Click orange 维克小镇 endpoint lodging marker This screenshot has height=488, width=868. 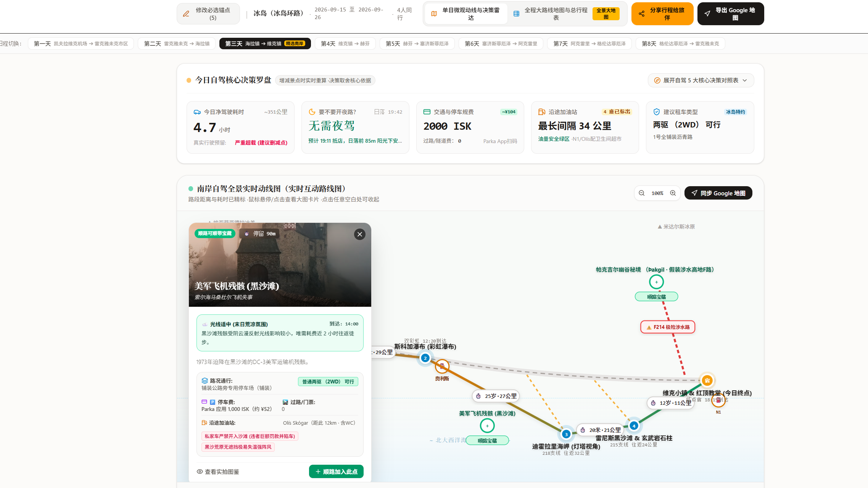707,380
